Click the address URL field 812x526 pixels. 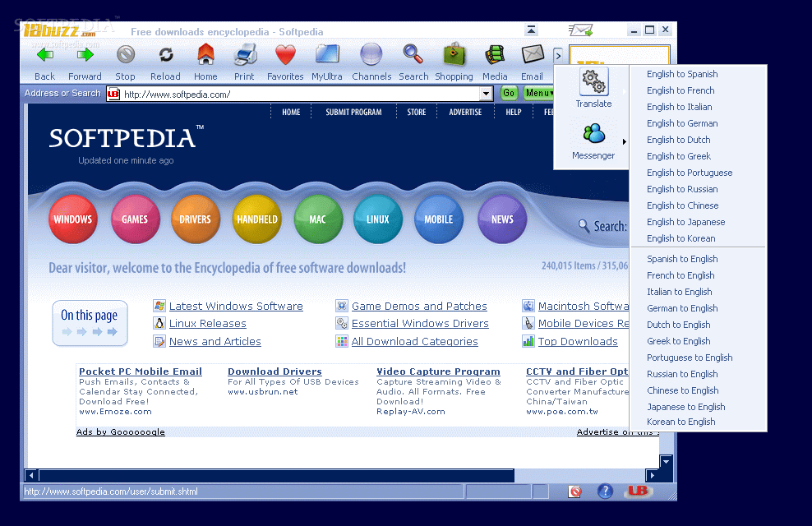[x=300, y=95]
